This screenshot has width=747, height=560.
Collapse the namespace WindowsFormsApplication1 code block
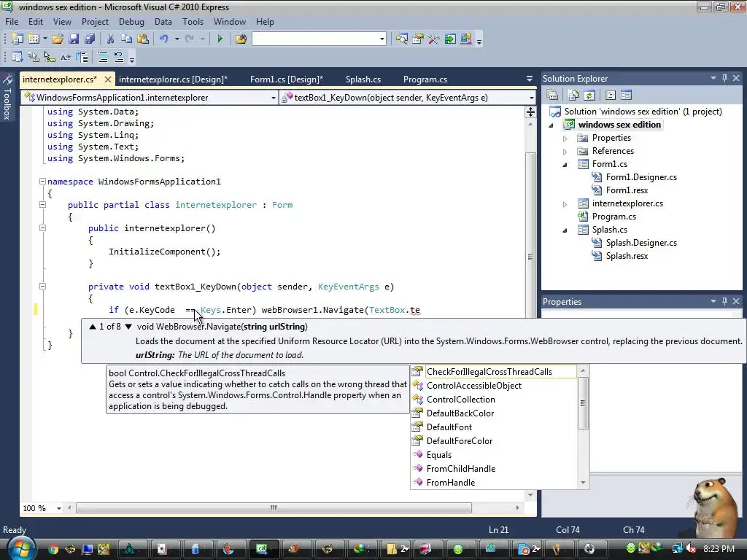42,182
